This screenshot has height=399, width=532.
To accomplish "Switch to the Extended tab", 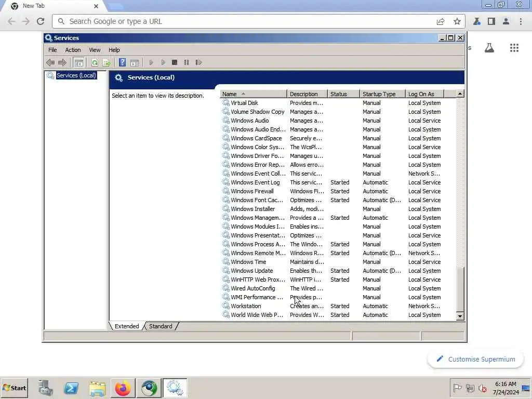I will pyautogui.click(x=127, y=326).
